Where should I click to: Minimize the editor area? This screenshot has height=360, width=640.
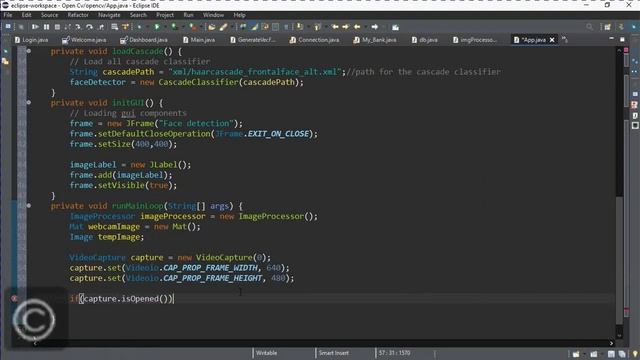click(611, 38)
